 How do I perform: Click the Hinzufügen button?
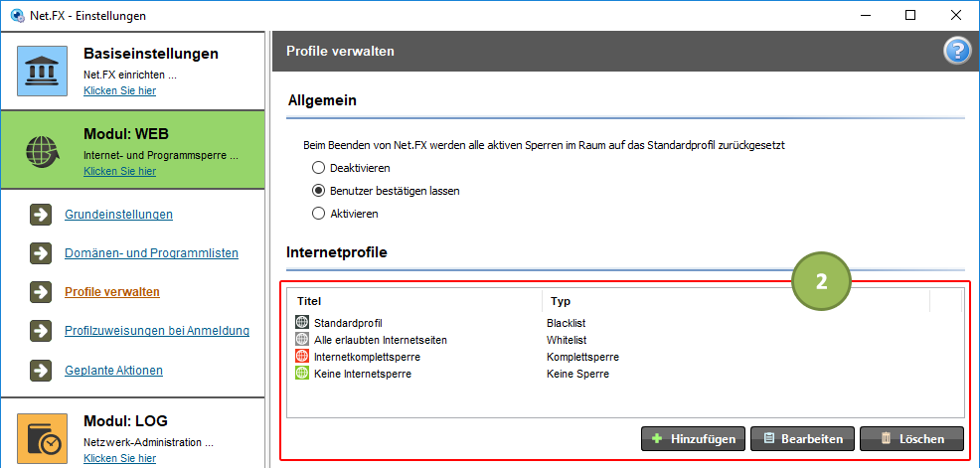click(x=693, y=438)
